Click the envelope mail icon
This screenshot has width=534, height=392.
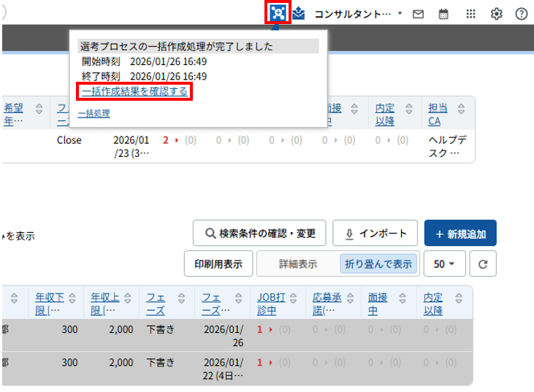418,14
